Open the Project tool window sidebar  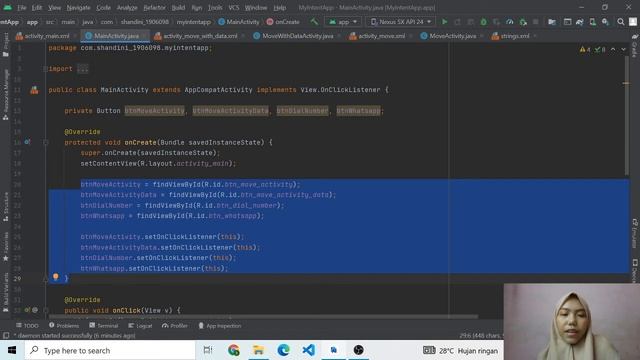point(6,45)
